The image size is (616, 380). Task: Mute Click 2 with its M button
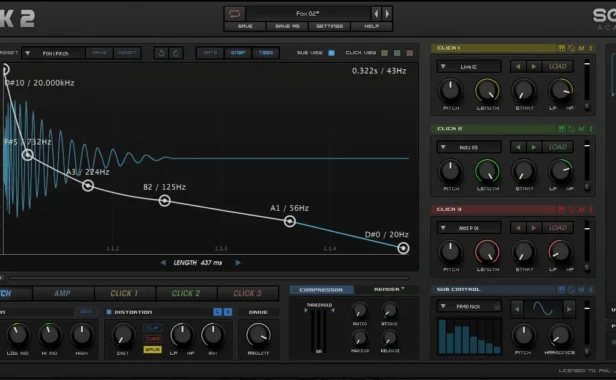(581, 129)
